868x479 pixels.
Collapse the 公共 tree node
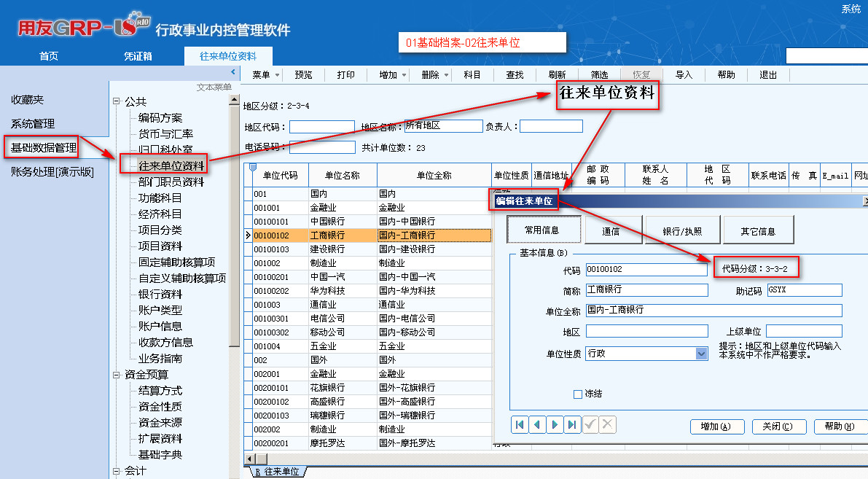tap(116, 102)
